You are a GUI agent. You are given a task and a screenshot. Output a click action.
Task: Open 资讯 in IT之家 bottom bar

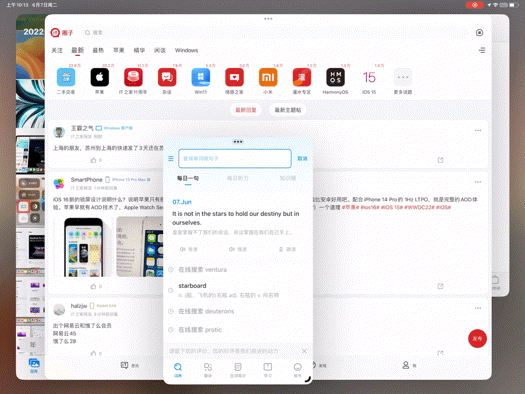coord(130,365)
